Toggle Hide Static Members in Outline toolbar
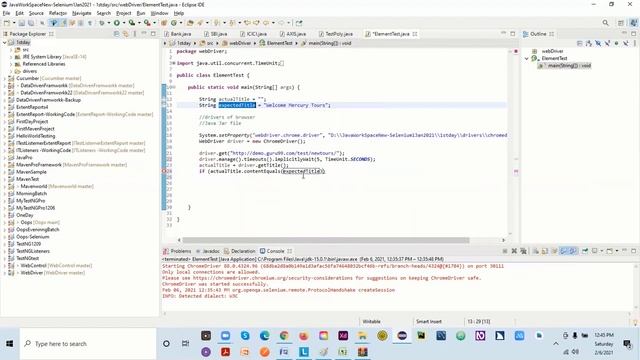Image resolution: width=640 pixels, height=360 pixels. coord(607,43)
